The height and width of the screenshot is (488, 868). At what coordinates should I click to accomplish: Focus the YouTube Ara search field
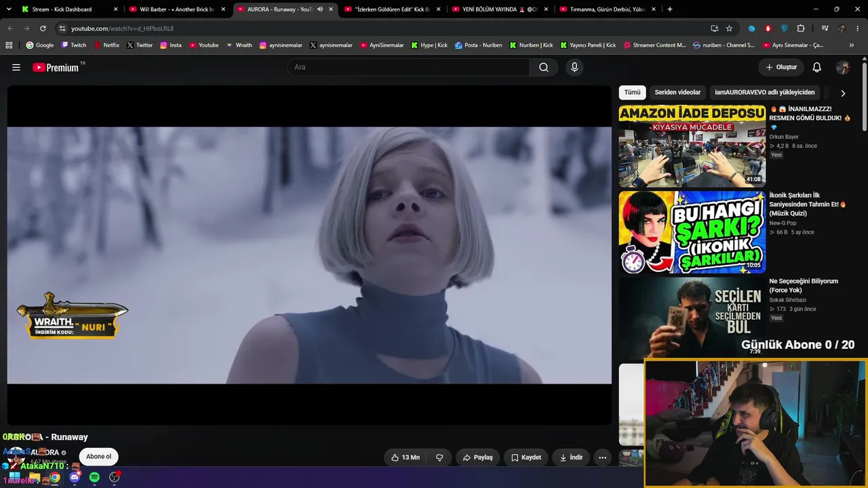(408, 67)
